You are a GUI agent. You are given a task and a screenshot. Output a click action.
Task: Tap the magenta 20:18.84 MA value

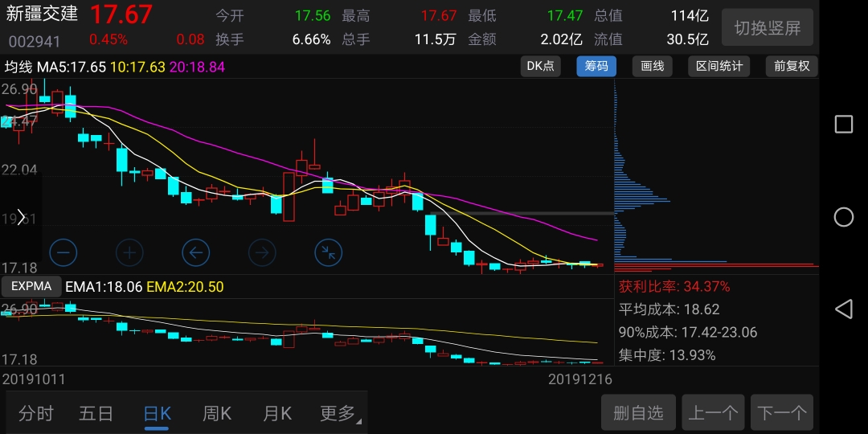tap(197, 68)
